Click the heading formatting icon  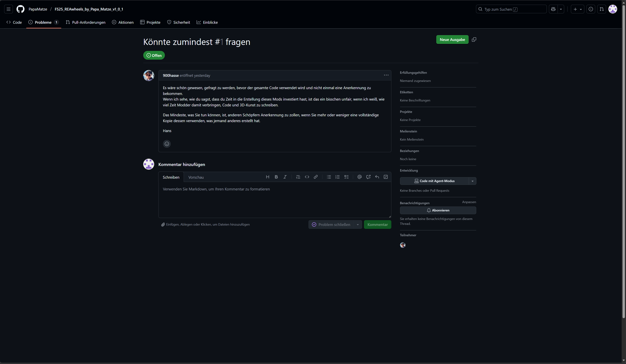coord(267,177)
